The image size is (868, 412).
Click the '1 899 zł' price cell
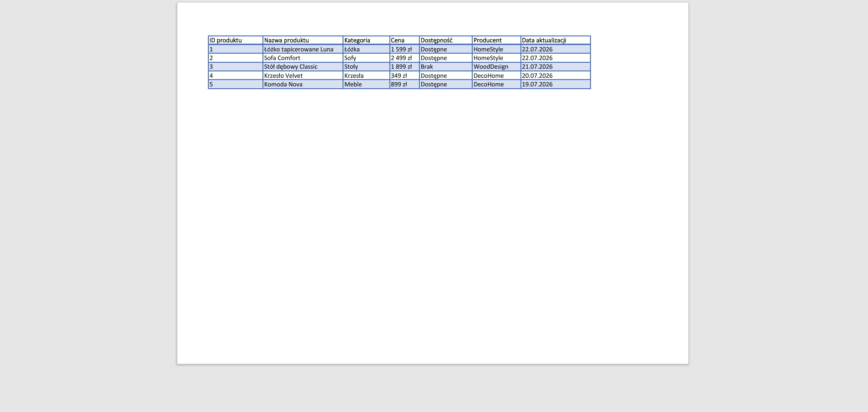404,66
